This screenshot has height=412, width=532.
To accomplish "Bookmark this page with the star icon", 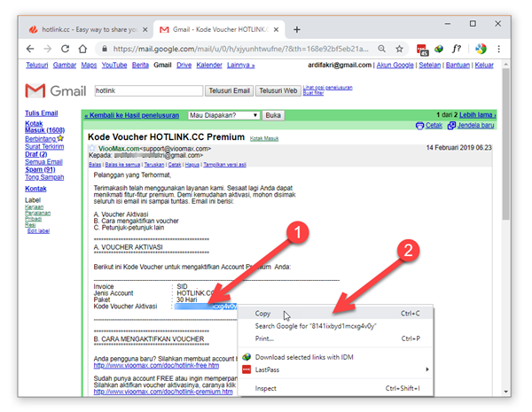I will [x=399, y=49].
